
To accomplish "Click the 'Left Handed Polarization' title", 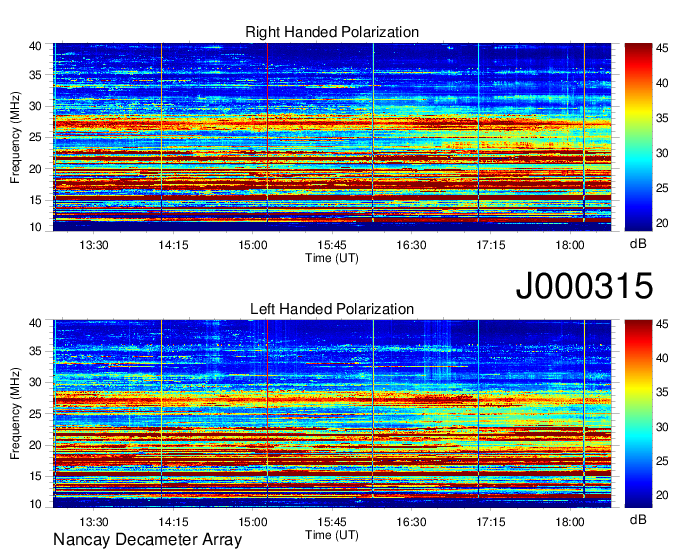I will [332, 309].
